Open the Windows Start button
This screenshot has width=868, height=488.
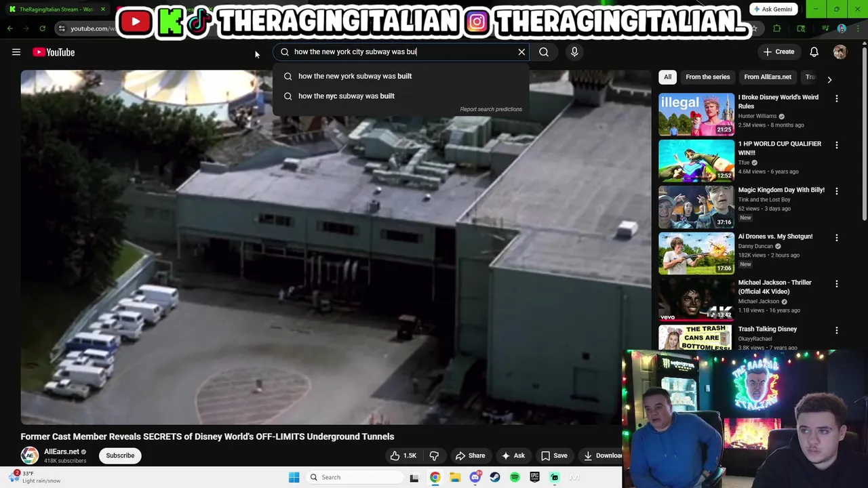pos(294,478)
